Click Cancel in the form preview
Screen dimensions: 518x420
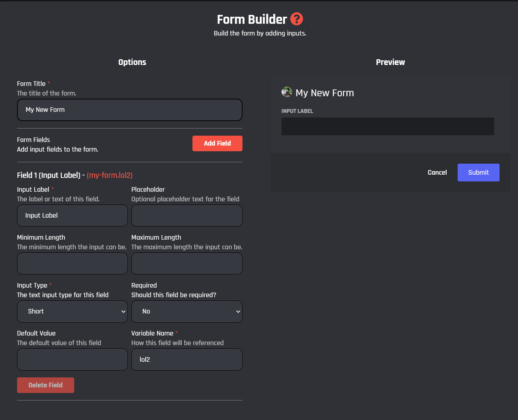coord(437,173)
